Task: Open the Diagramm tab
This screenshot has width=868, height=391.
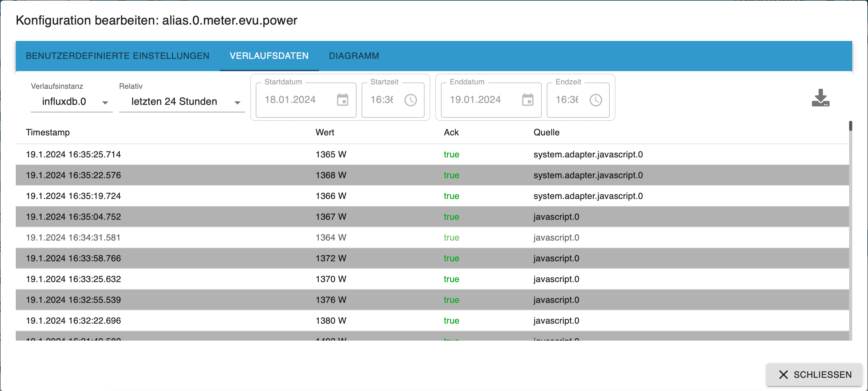Action: pyautogui.click(x=354, y=56)
